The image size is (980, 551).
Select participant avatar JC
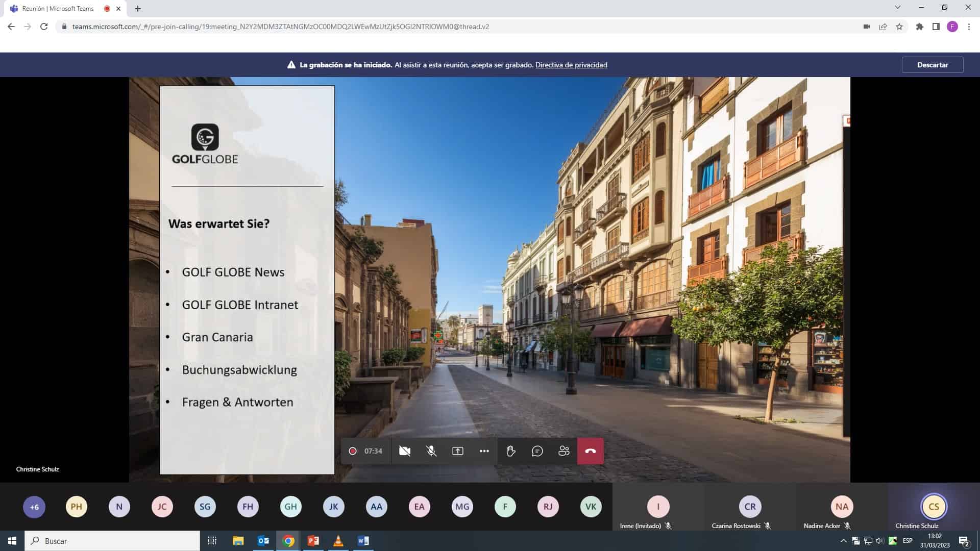(x=162, y=507)
